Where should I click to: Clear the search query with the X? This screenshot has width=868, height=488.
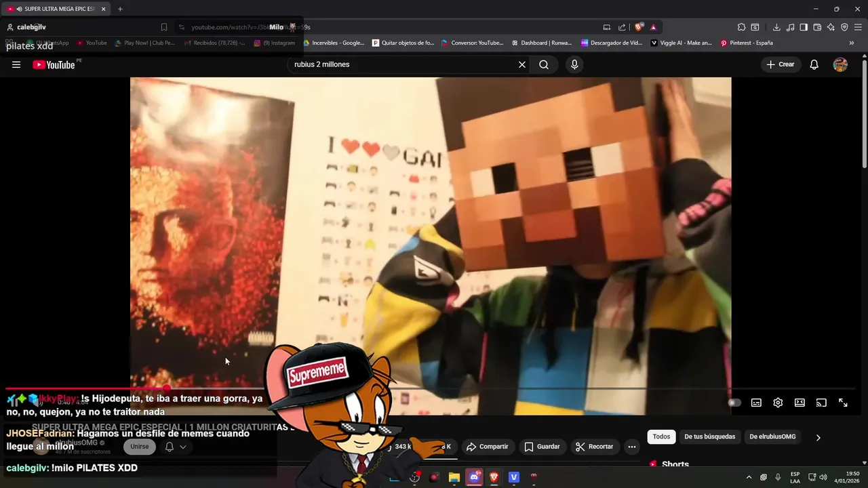click(522, 64)
